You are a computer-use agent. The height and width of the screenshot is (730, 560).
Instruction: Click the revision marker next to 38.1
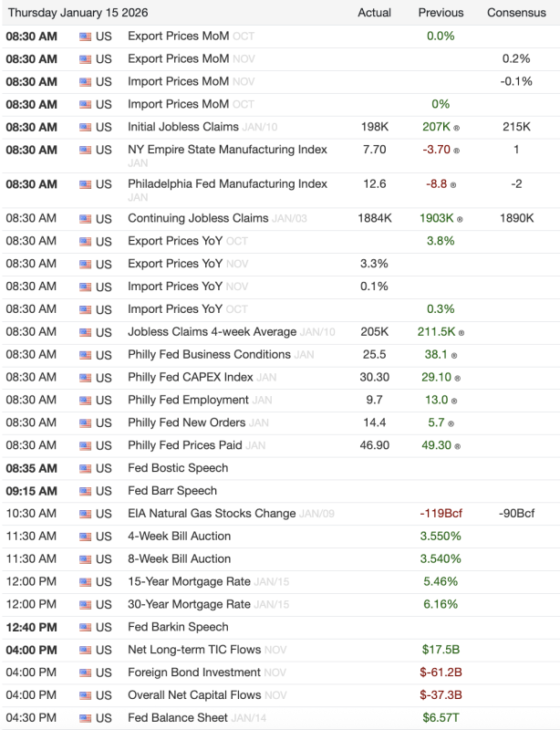[453, 355]
